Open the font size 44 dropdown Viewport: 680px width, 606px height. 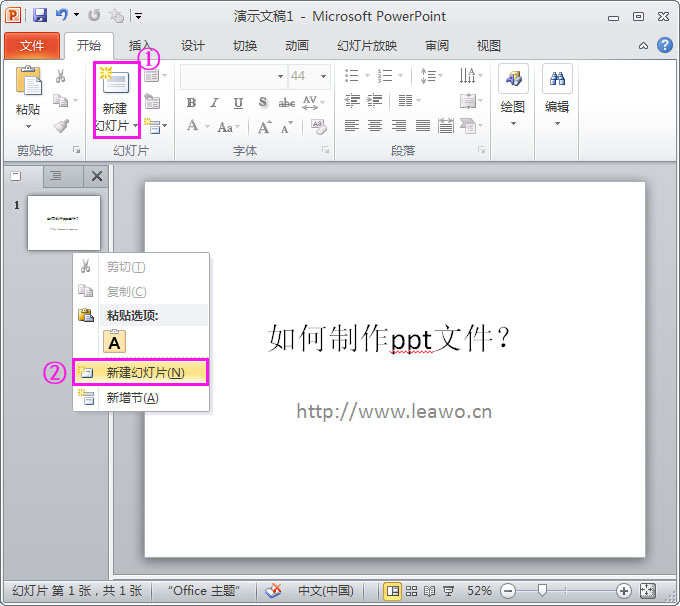tap(324, 76)
